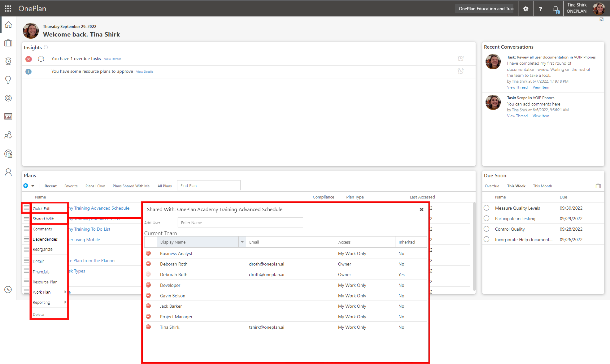
Task: Switch to the Favorite plans tab
Action: [71, 186]
